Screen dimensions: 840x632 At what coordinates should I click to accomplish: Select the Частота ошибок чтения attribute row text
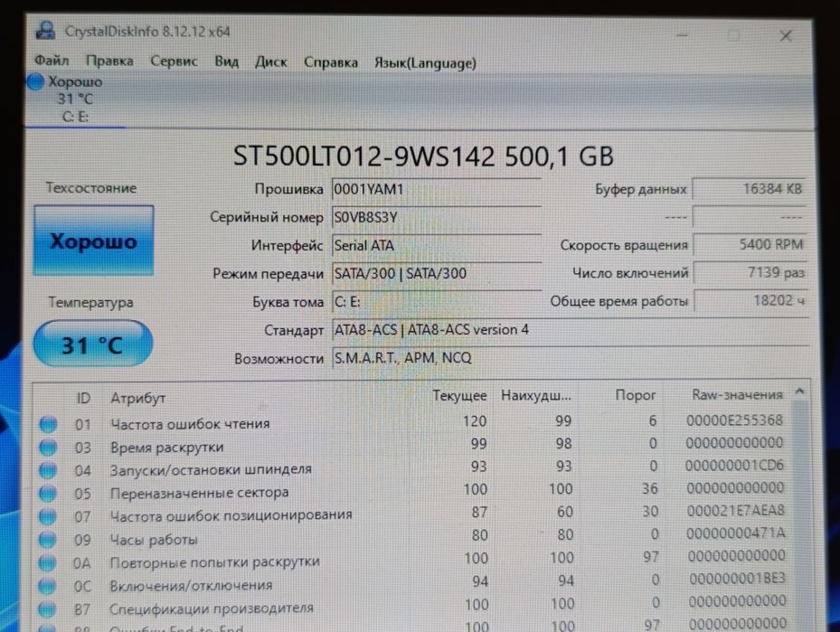[x=190, y=424]
